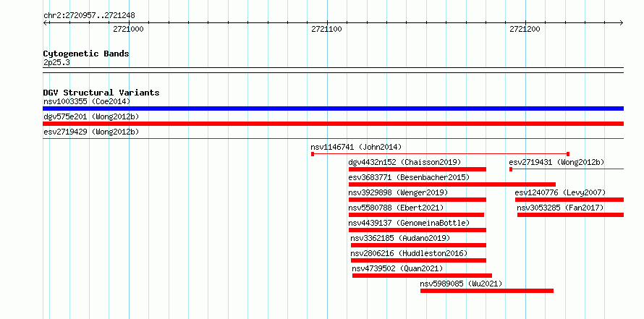644x319 pixels.
Task: Click the nsv1003355 (Coe2014) label
Action: (87, 101)
